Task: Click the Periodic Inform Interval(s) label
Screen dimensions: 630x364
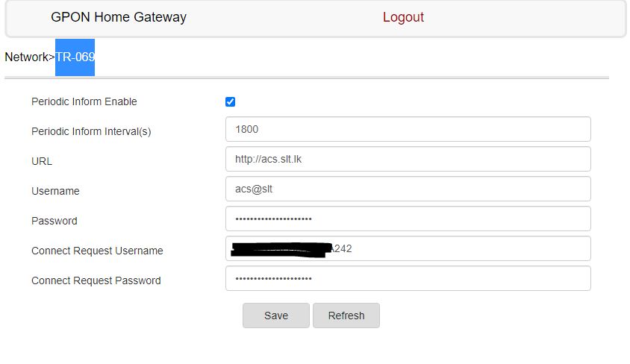Action: pos(91,131)
